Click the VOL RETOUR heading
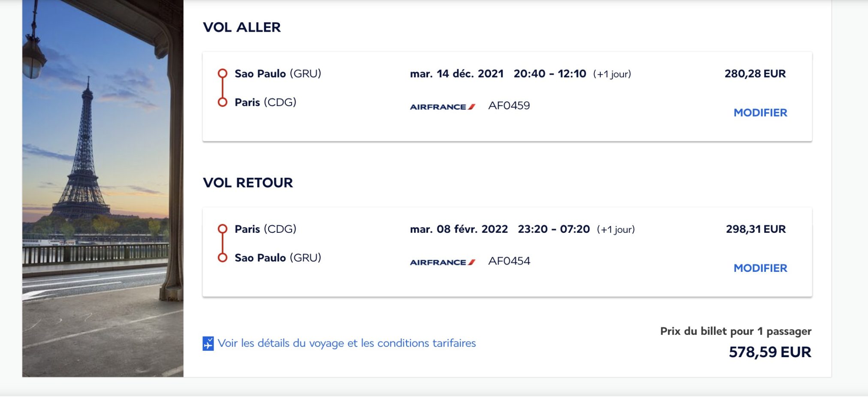 pos(247,183)
